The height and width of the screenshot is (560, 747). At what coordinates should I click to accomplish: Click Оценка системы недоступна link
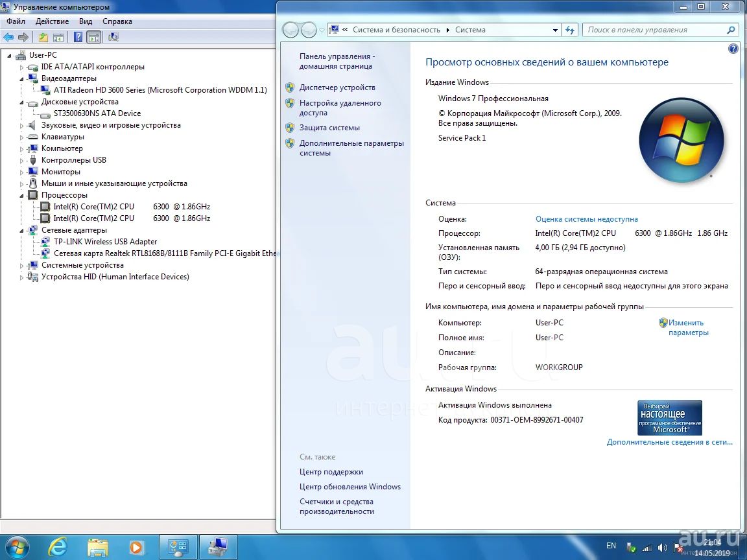pyautogui.click(x=586, y=219)
